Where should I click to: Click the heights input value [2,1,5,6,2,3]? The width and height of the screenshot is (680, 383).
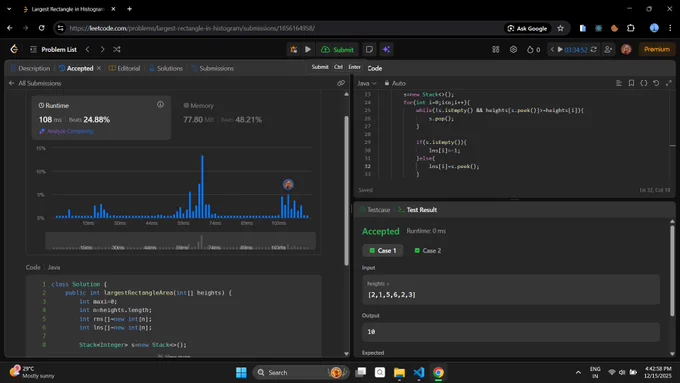coord(392,295)
